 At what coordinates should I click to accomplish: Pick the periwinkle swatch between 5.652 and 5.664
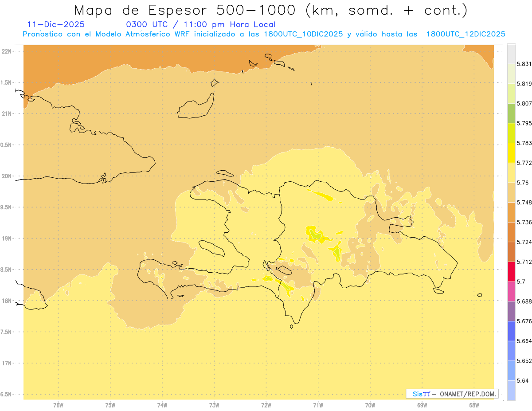511,350
